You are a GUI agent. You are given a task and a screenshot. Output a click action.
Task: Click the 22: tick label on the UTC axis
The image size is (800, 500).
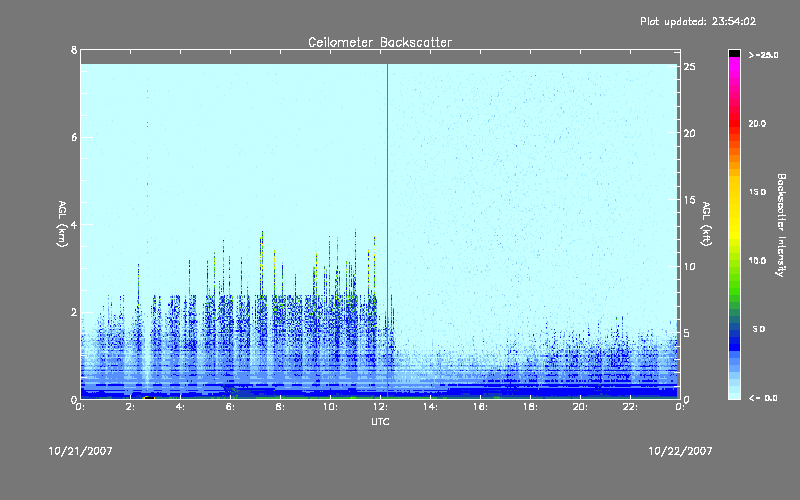(x=630, y=407)
